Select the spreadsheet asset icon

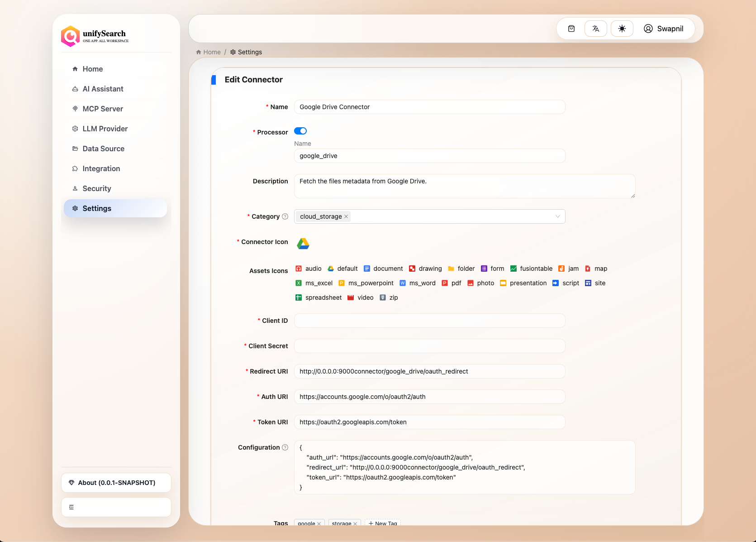pyautogui.click(x=299, y=297)
